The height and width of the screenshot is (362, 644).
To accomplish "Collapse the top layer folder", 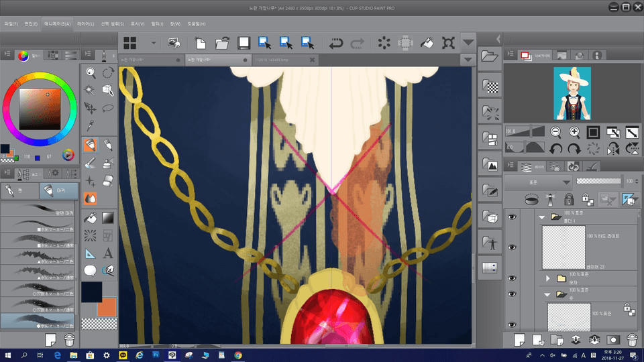I will click(542, 217).
